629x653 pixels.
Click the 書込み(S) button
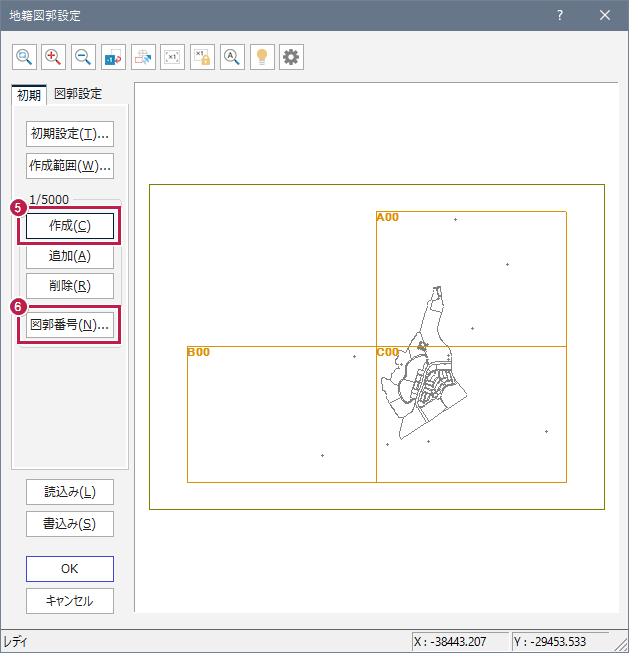tap(70, 524)
